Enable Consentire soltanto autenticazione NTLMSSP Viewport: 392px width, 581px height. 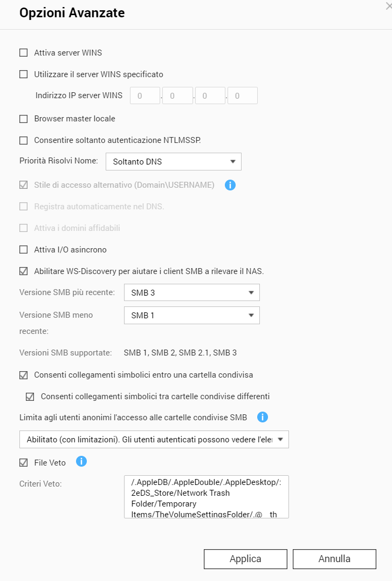point(23,140)
